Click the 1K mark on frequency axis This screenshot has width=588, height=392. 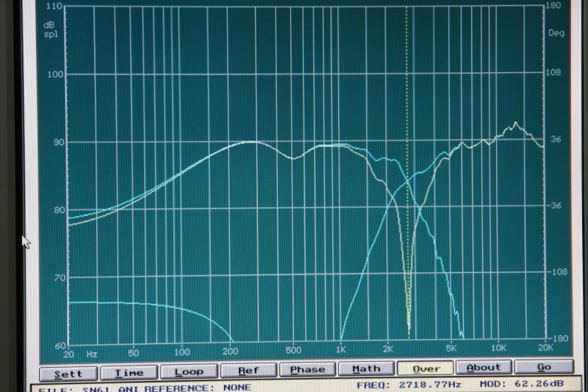(341, 349)
